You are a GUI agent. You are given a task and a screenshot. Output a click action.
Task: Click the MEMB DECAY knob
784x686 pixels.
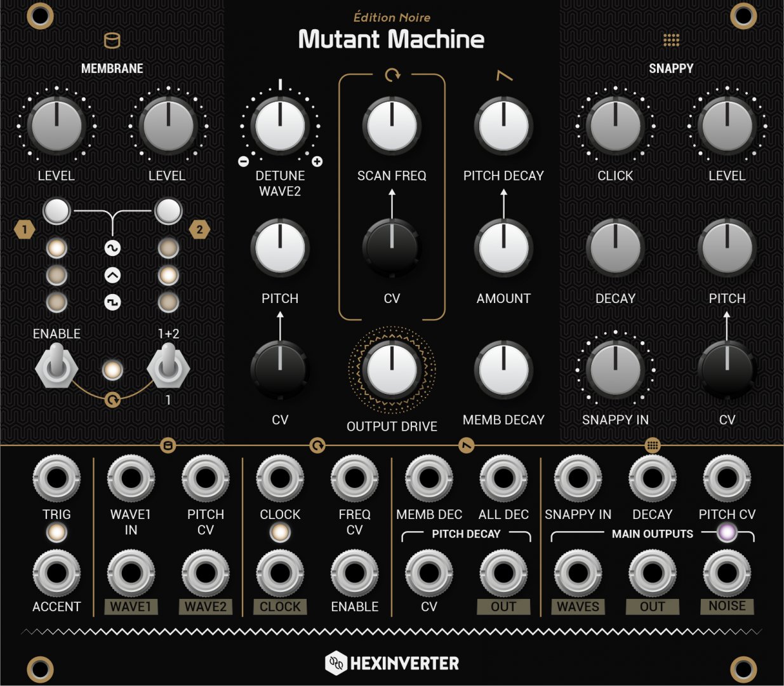pyautogui.click(x=503, y=370)
